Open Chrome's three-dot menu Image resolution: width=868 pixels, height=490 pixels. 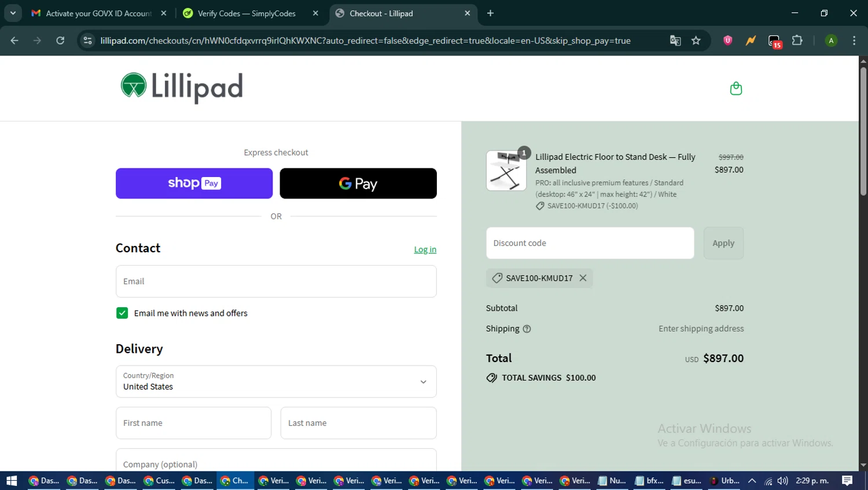[854, 40]
